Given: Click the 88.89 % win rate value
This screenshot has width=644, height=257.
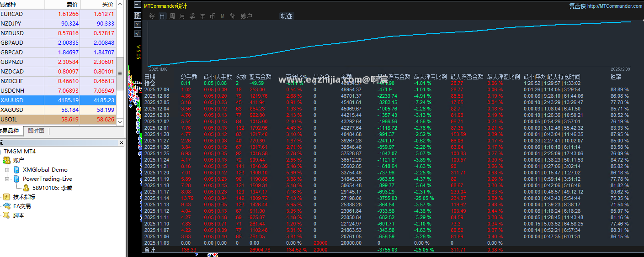Looking at the screenshot, I should (x=620, y=89).
